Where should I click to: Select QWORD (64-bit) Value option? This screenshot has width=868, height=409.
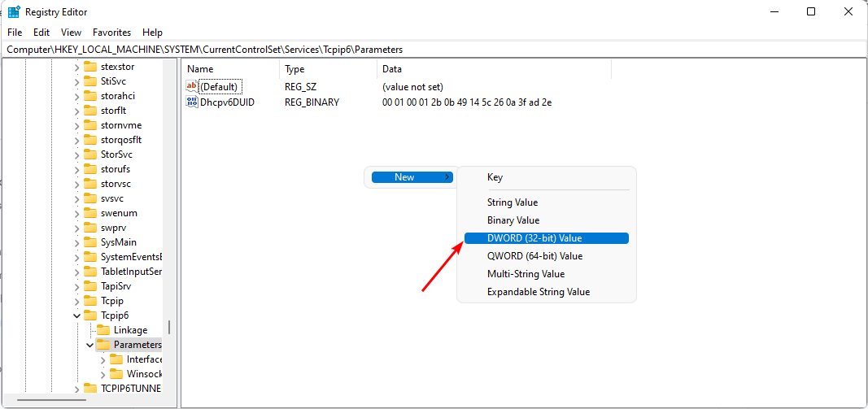534,256
